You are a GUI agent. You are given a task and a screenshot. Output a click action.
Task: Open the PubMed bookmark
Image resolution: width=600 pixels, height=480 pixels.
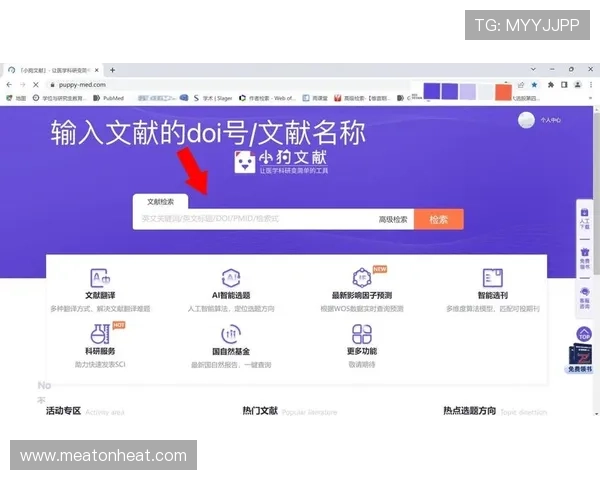coord(109,98)
